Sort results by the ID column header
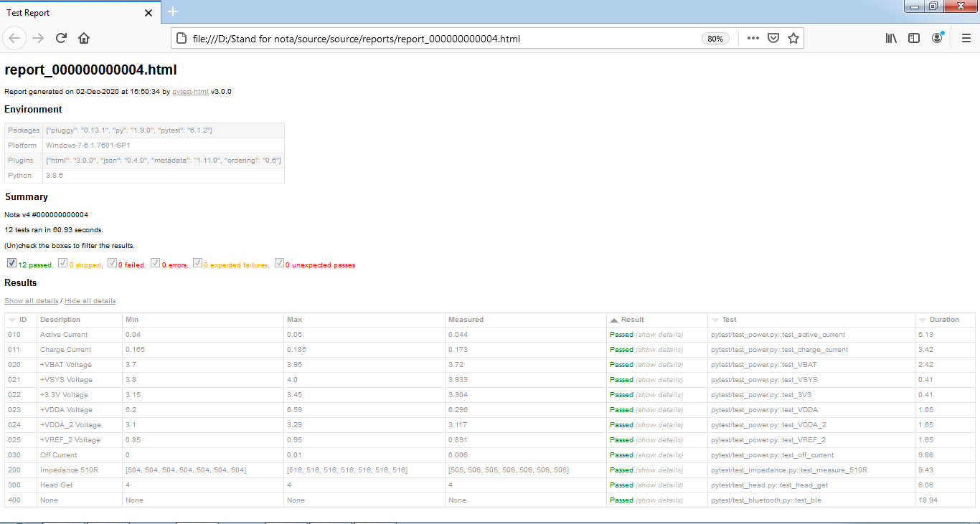The image size is (980, 524). click(x=22, y=320)
